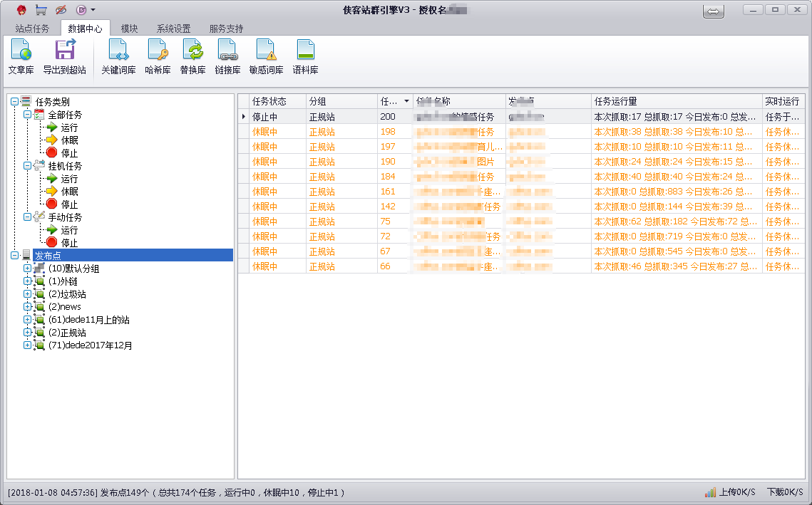
Task: Open the 替换库 replacement library
Action: (x=192, y=57)
